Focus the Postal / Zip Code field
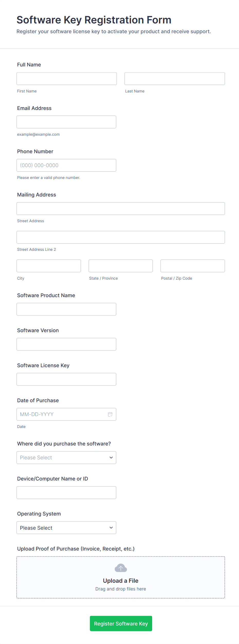 pyautogui.click(x=192, y=266)
